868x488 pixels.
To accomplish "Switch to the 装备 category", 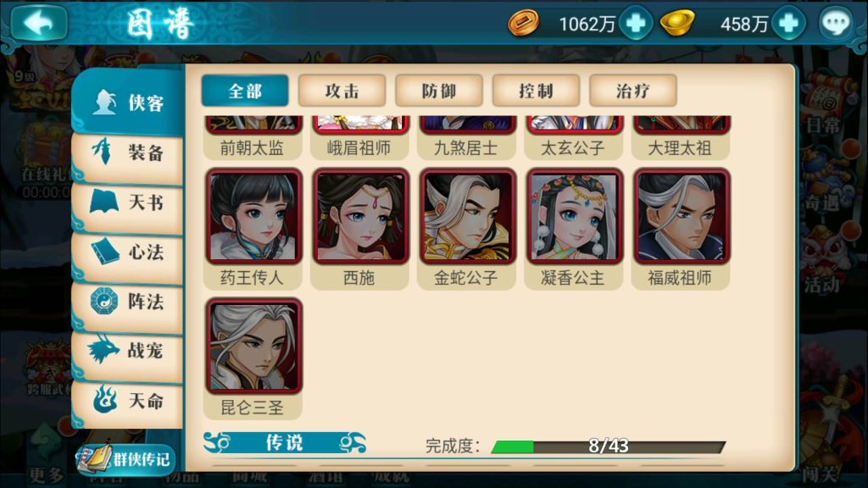I will click(128, 152).
